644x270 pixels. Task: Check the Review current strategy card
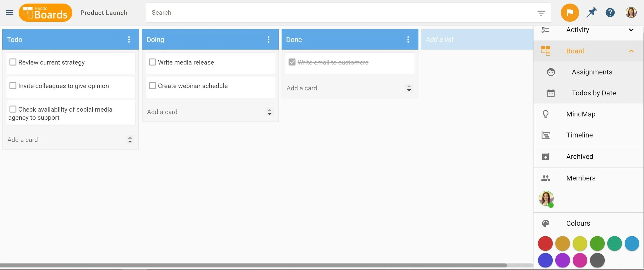click(x=13, y=62)
